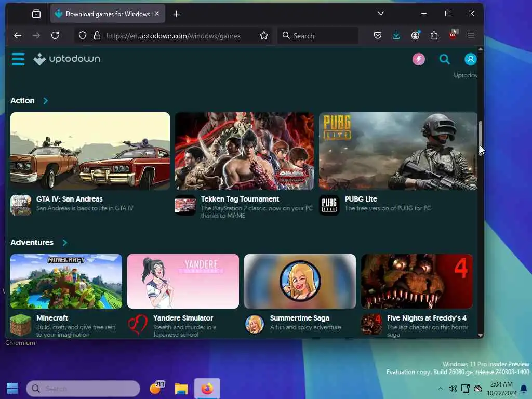Focus the Firefox toolbar Search box
The width and height of the screenshot is (532, 399).
tap(318, 36)
